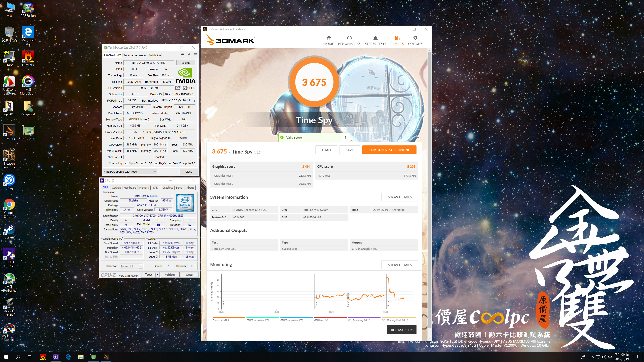Click the HIDE MARKERS button
Viewport: 644px width, 362px height.
(401, 330)
